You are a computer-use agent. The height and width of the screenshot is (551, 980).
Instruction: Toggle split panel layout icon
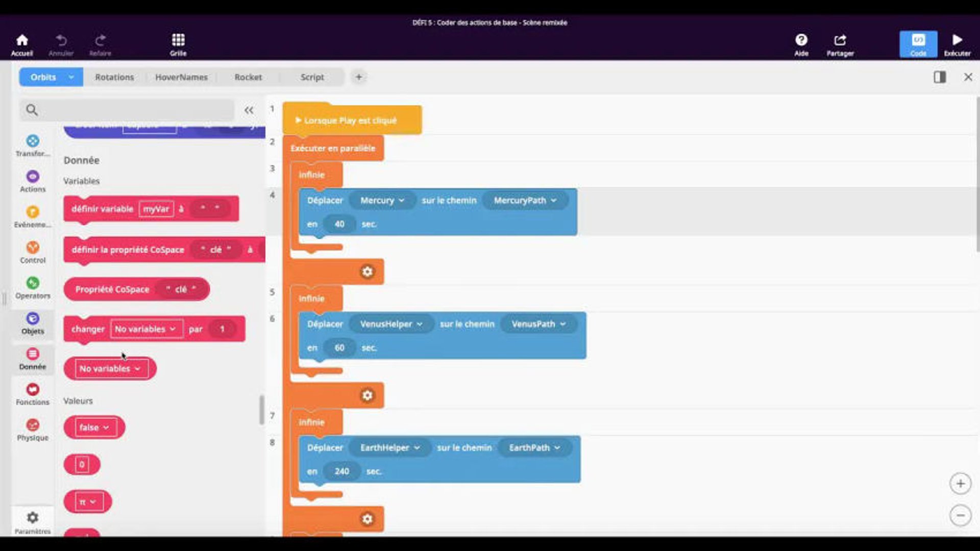tap(940, 77)
